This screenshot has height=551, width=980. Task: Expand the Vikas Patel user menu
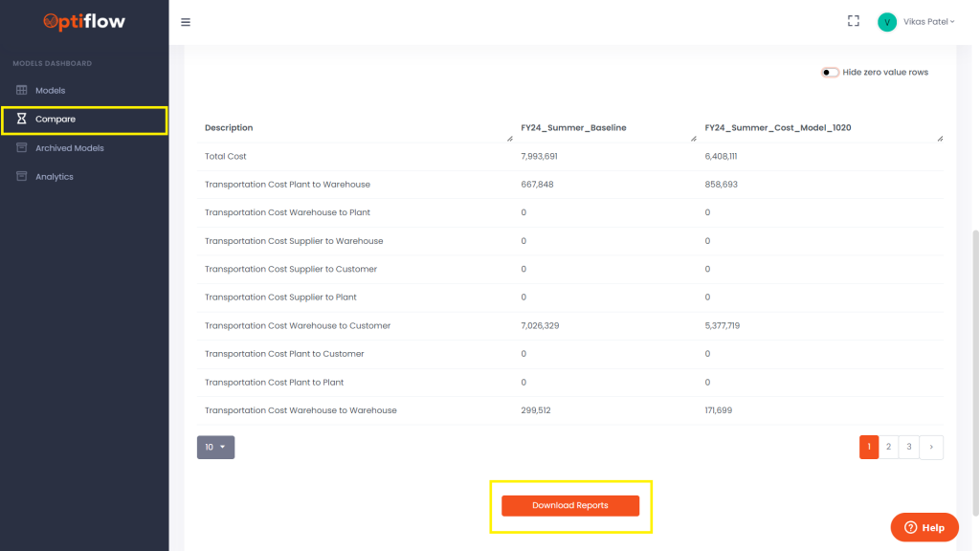pyautogui.click(x=928, y=22)
